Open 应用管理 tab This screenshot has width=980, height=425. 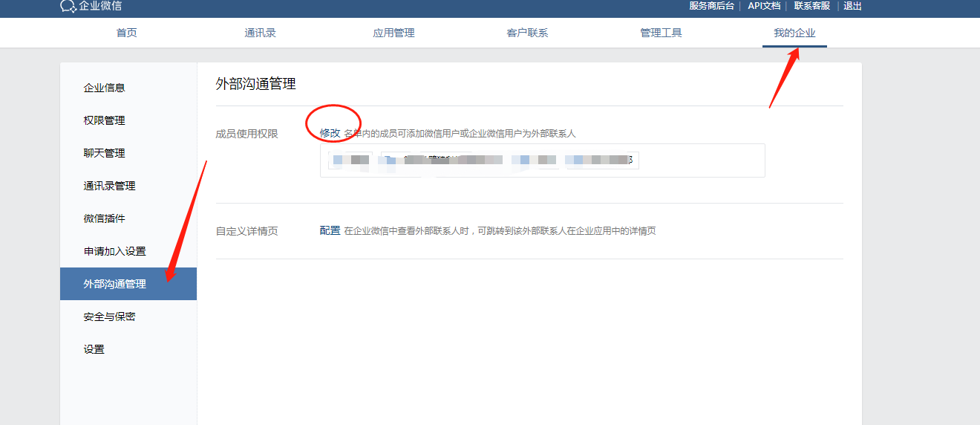393,33
